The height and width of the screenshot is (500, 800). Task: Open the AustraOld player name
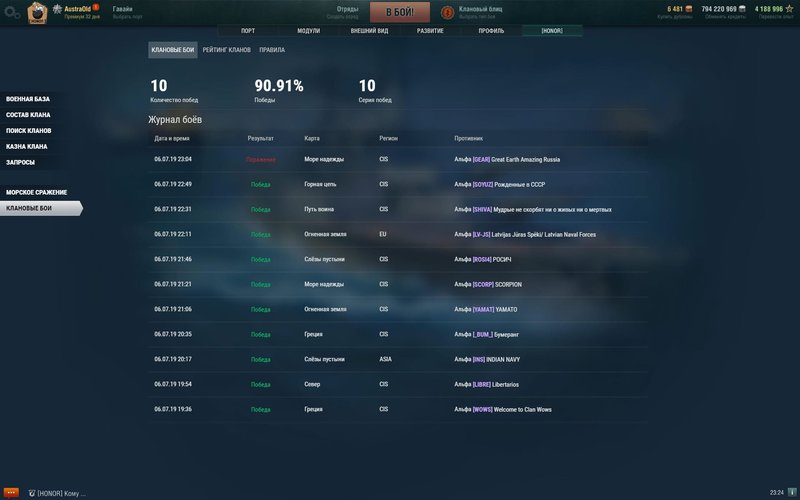click(x=78, y=9)
